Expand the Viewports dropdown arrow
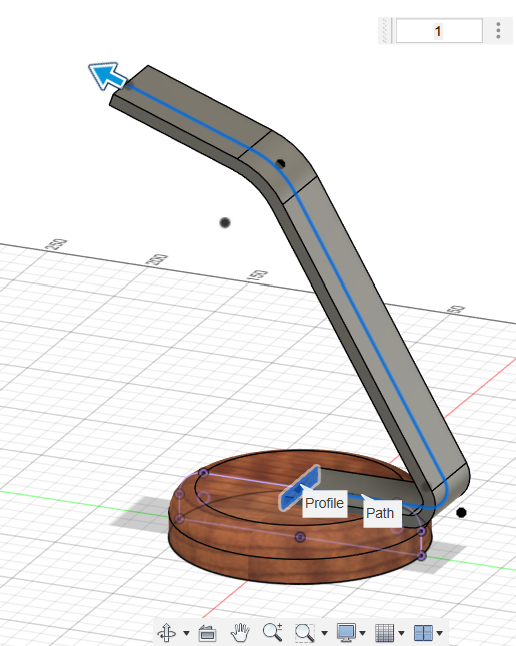516x646 pixels. 439,633
